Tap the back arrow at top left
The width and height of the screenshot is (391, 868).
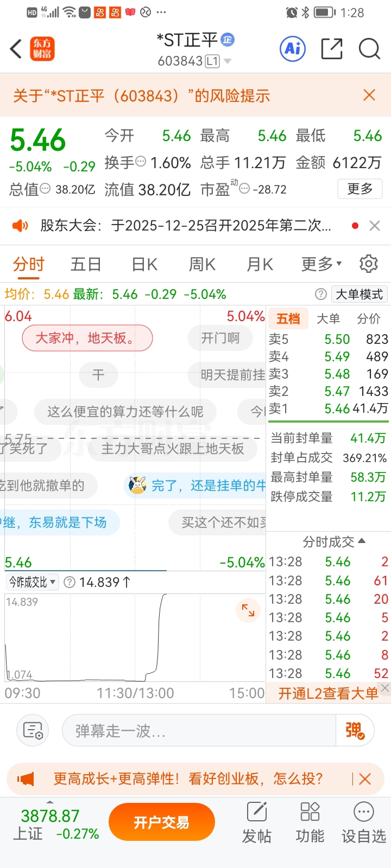pyautogui.click(x=16, y=49)
